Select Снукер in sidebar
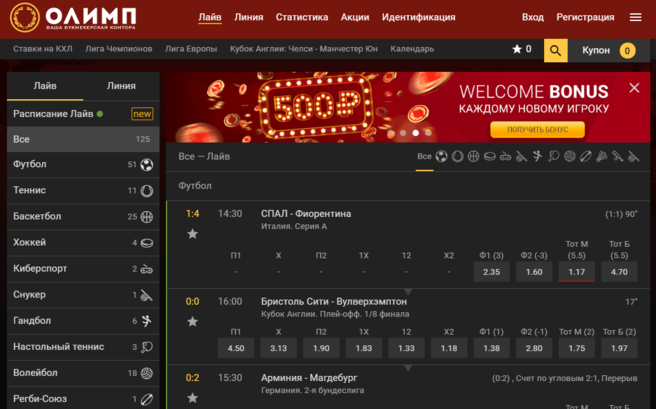Viewport: 656px width, 409px height. coord(83,295)
